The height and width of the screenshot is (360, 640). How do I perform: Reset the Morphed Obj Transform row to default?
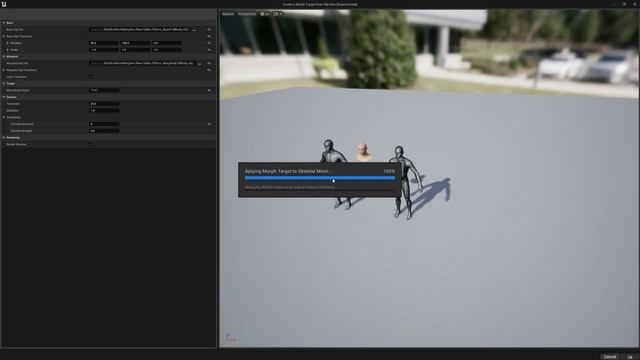[209, 70]
